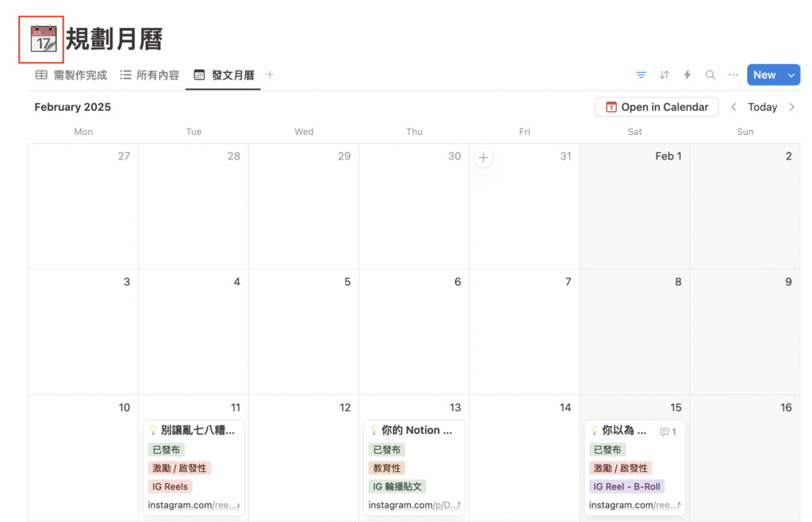Add a new view with the plus icon
The image size is (812, 522).
pyautogui.click(x=270, y=75)
